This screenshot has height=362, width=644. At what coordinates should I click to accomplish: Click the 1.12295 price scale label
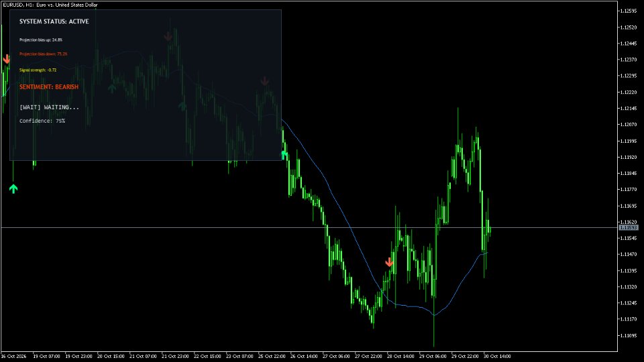[x=628, y=76]
